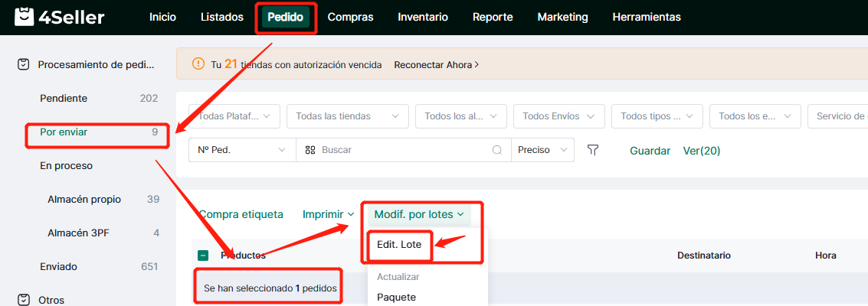Click the scan icon in search field
The height and width of the screenshot is (306, 868).
(x=310, y=151)
